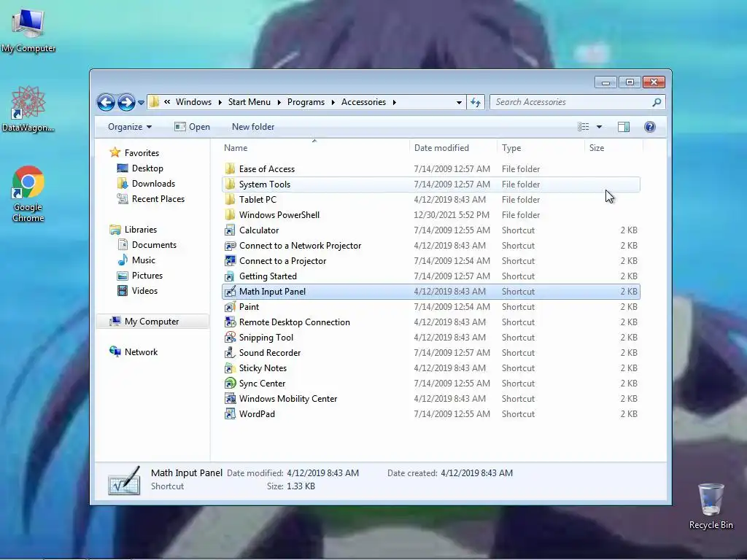Click the Back navigation arrow
The image size is (747, 560).
pyautogui.click(x=106, y=102)
